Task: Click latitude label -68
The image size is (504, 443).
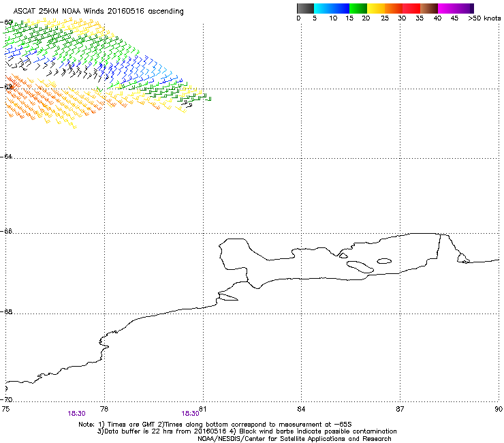Action: [6, 311]
